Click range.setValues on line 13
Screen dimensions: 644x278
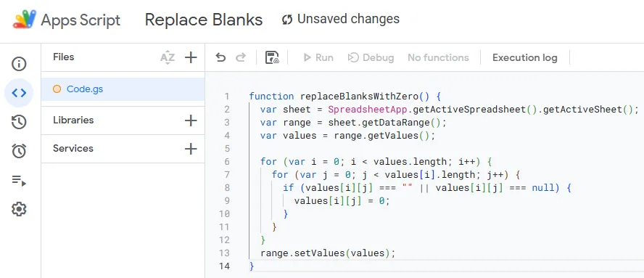pos(302,253)
